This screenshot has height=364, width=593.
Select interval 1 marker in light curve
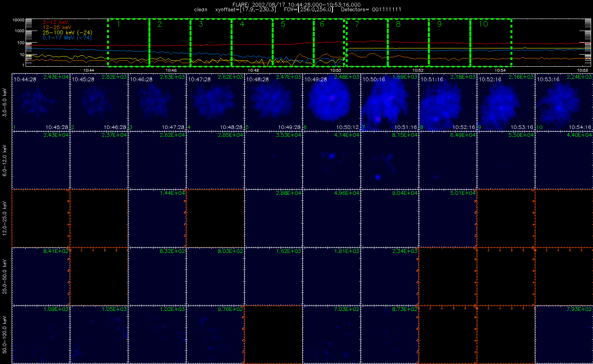(x=119, y=24)
